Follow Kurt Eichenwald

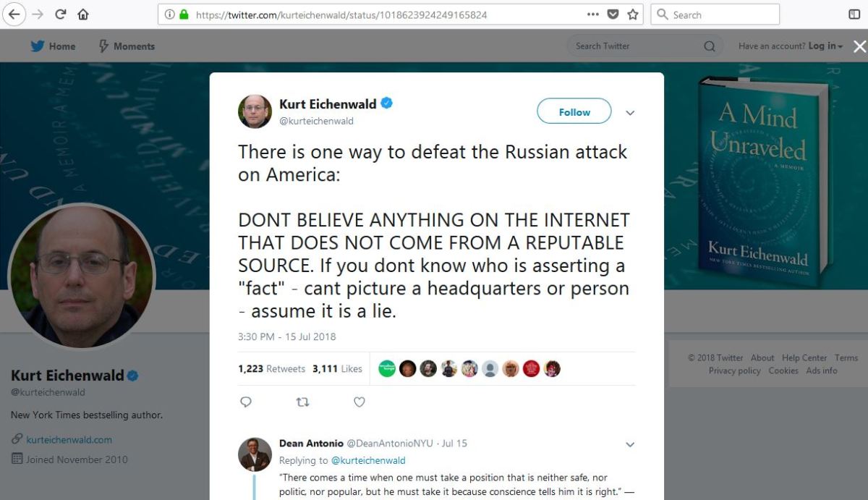click(x=574, y=112)
